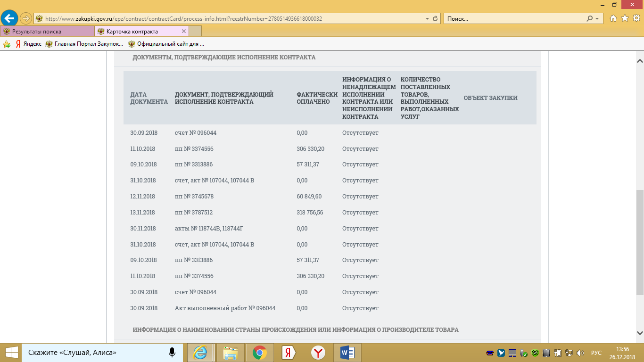Viewport: 644px width, 362px height.
Task: Open a new tab button
Action: coord(195,32)
